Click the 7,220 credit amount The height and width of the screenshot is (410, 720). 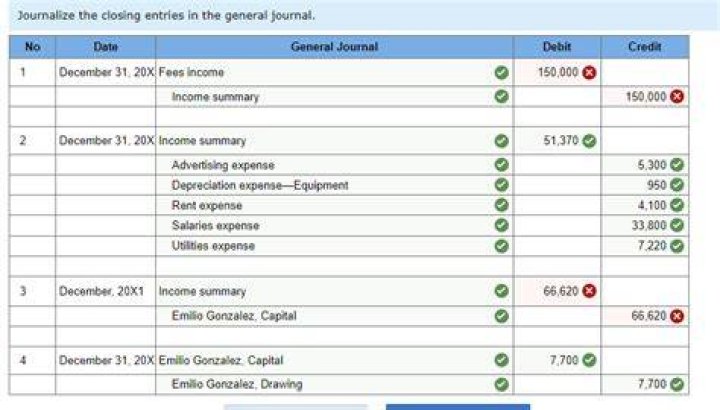tap(652, 246)
